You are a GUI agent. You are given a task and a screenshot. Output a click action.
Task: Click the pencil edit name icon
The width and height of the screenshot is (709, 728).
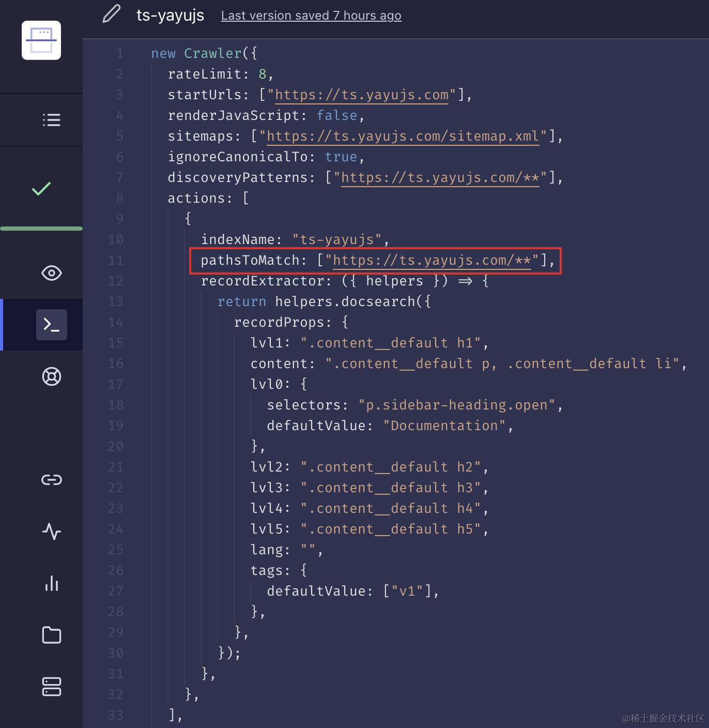coord(111,14)
